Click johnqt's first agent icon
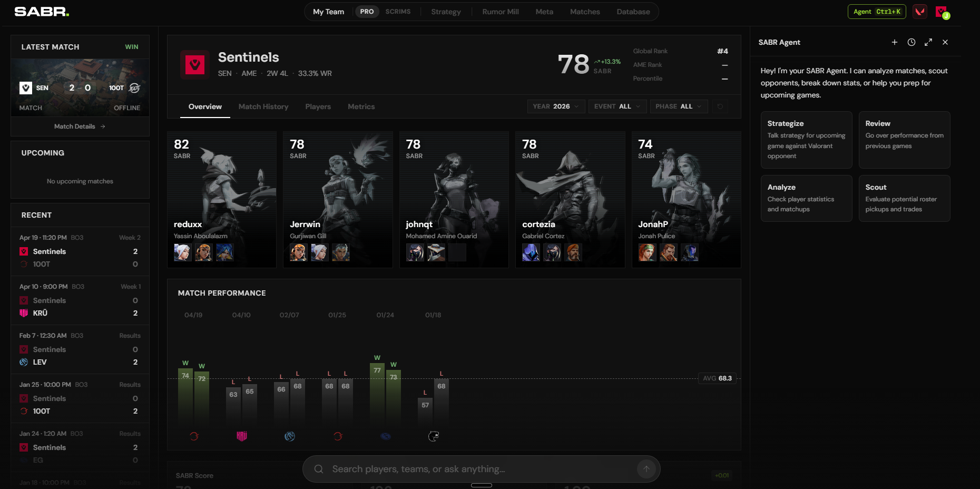Screen dimensions: 980x489 point(415,252)
